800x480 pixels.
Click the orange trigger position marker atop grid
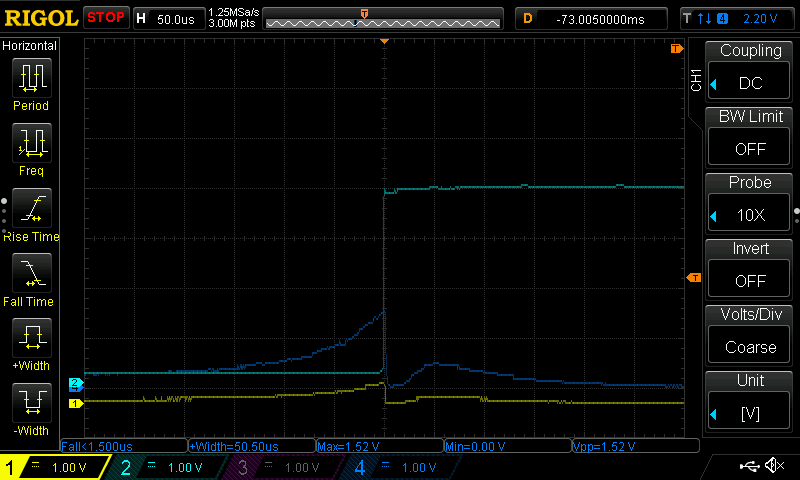(x=384, y=41)
